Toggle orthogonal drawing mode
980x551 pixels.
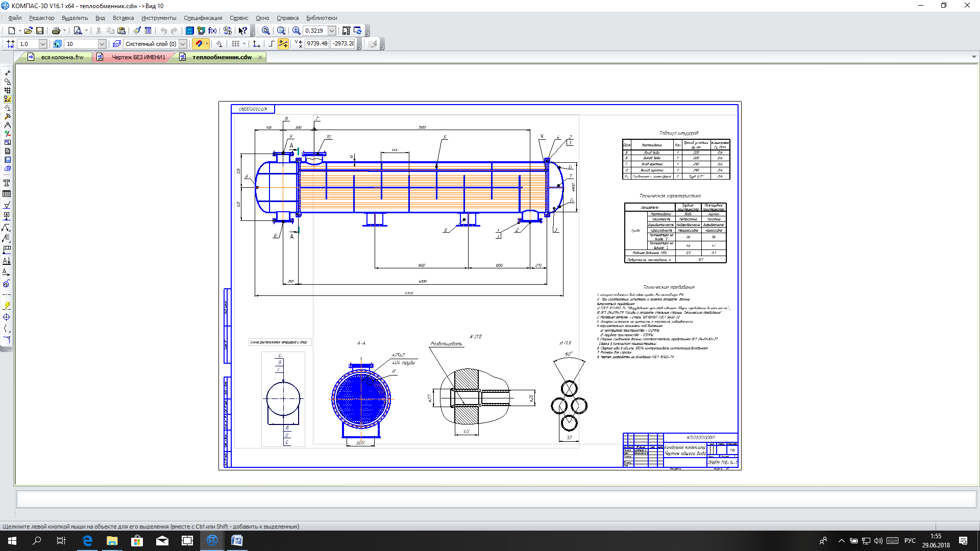tap(272, 44)
